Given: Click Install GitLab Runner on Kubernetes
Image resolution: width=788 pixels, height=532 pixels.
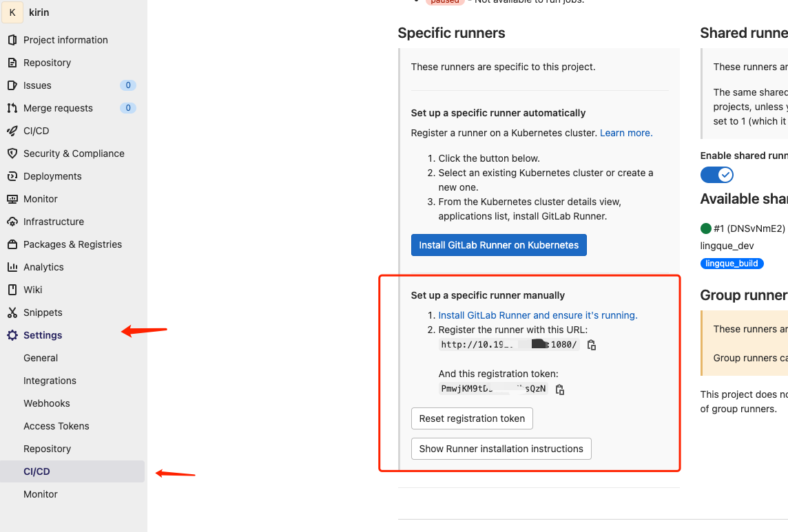Looking at the screenshot, I should (x=499, y=244).
